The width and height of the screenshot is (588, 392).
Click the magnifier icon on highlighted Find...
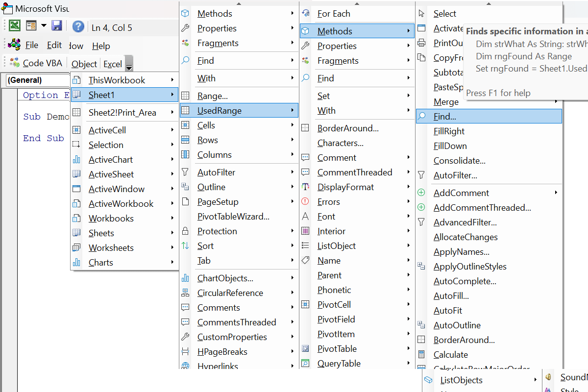(x=421, y=116)
